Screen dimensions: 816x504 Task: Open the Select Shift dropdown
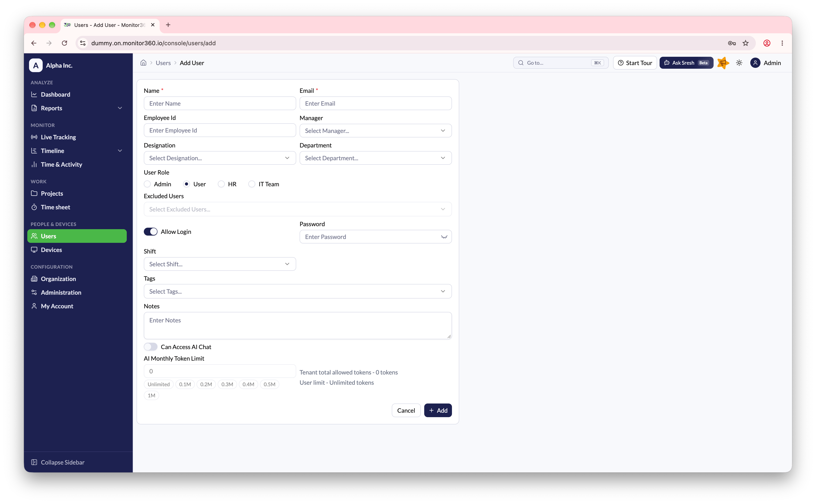click(220, 264)
